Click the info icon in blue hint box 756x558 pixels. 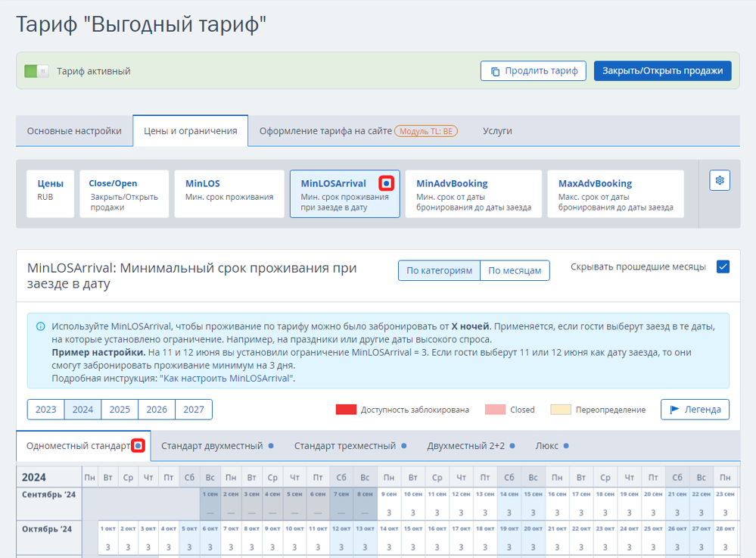point(41,326)
